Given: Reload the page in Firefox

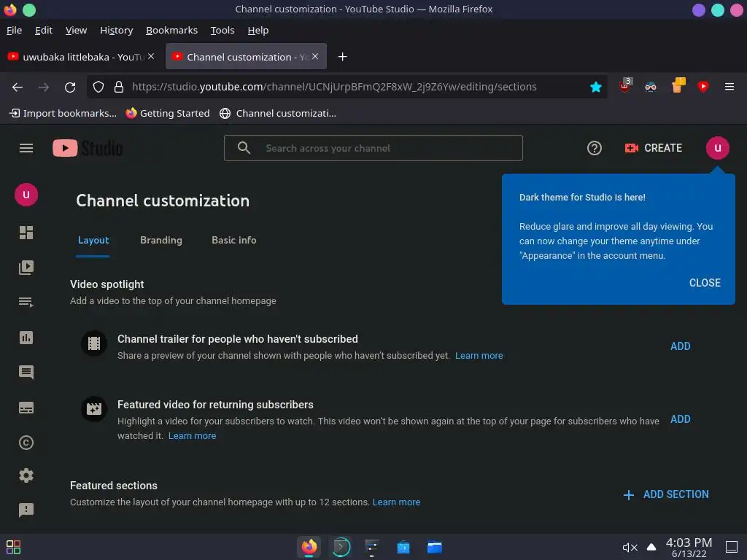Looking at the screenshot, I should click(70, 87).
